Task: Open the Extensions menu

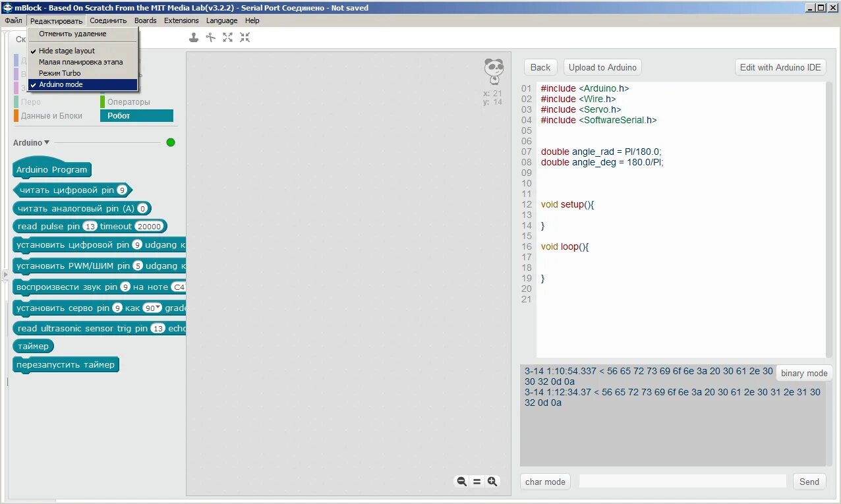Action: pos(181,20)
